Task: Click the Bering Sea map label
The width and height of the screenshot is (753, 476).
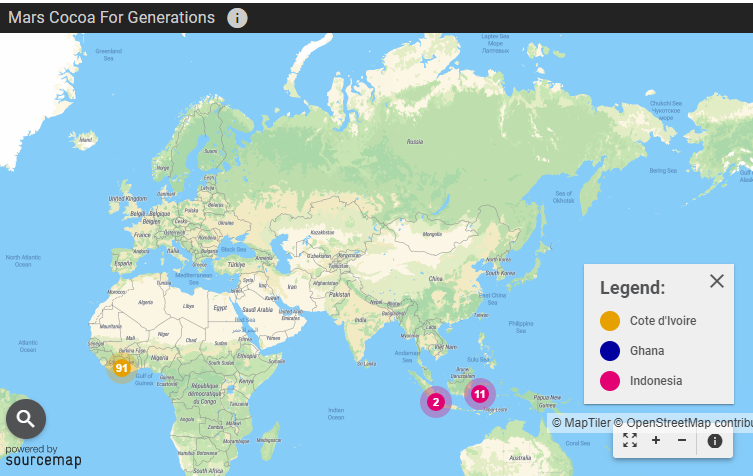Action: 663,171
